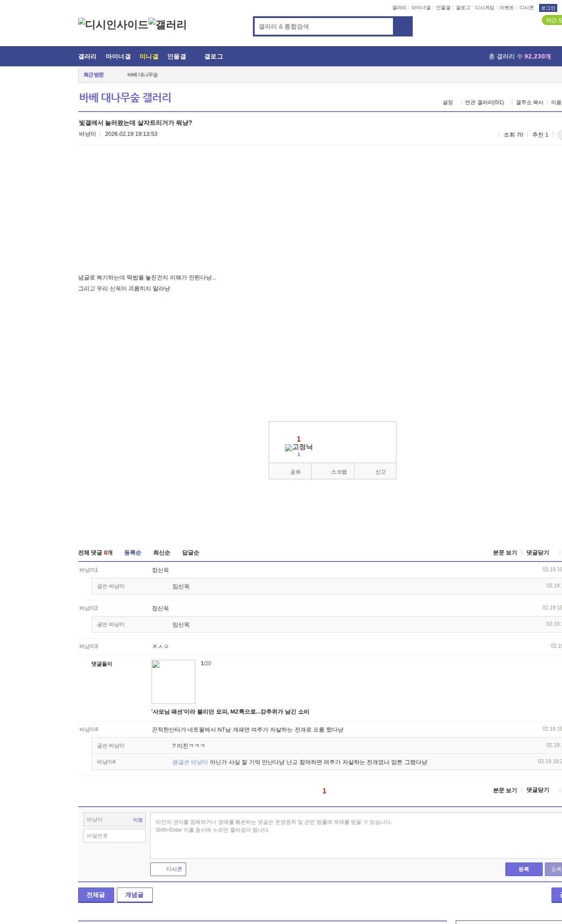
Task: Sort comments by 최신순
Action: (162, 553)
